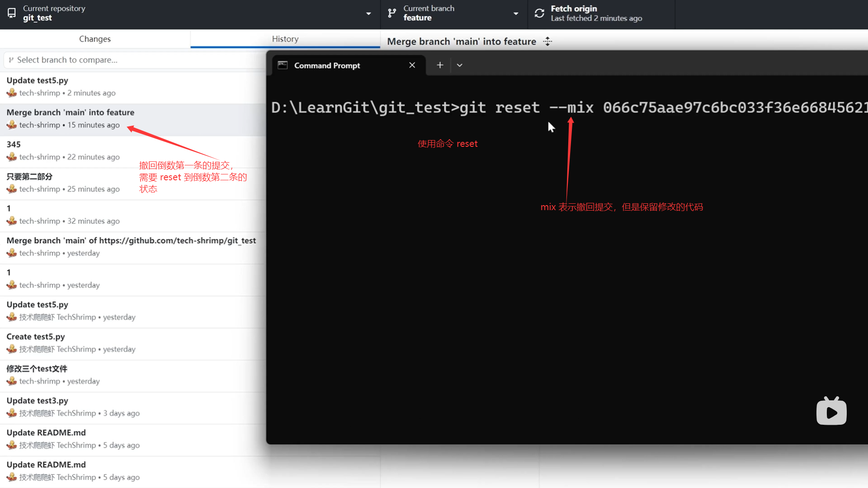
Task: Open a new terminal tab with plus
Action: point(440,65)
